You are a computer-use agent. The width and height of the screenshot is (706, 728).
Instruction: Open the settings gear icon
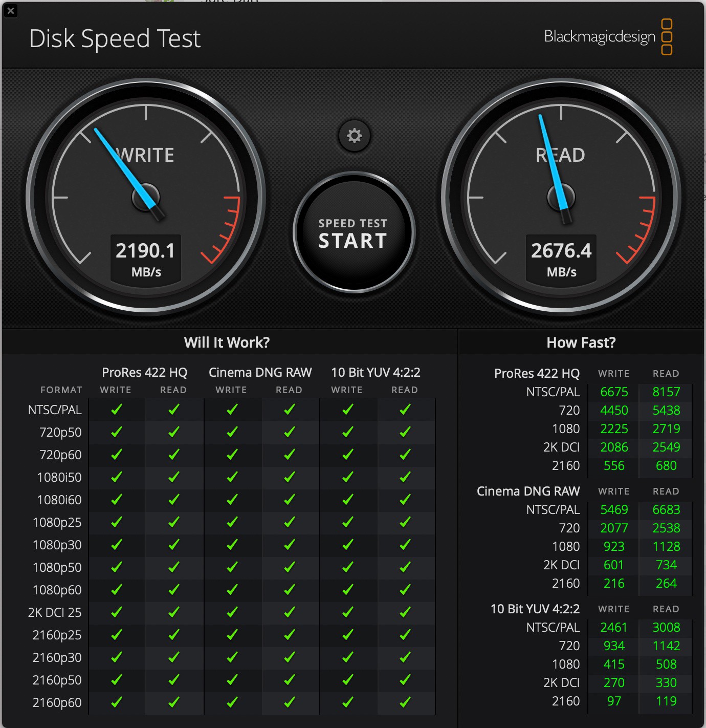[355, 136]
